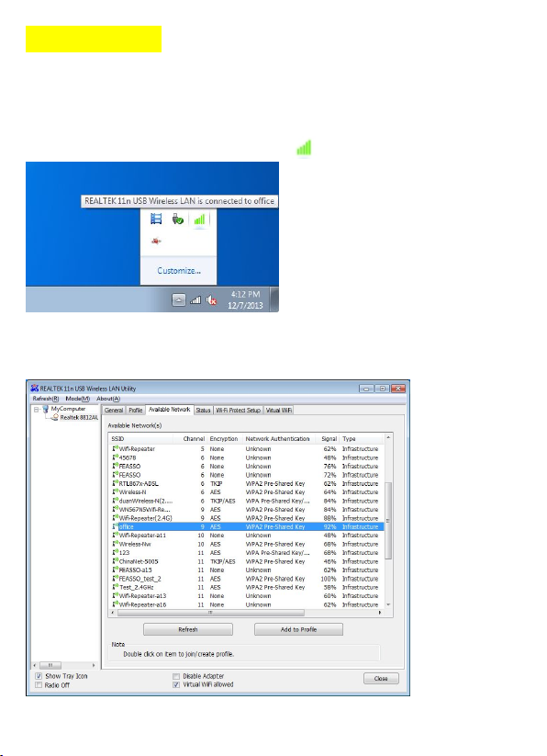Click the Refresh button below list

coord(188,629)
